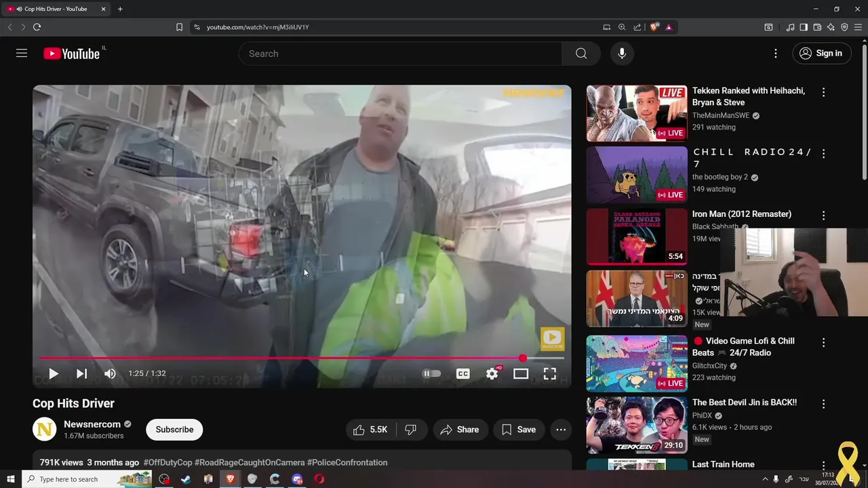This screenshot has width=868, height=488.
Task: Dislike the video
Action: point(411,430)
